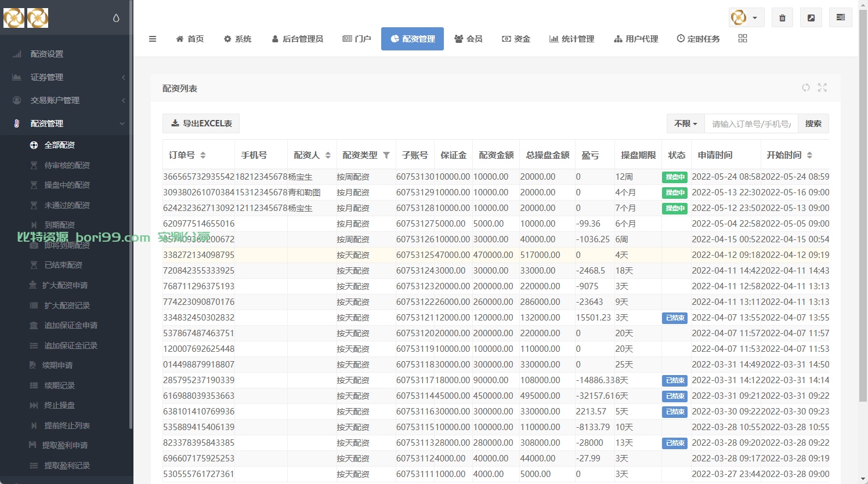Open 续期申请 in sidebar
The width and height of the screenshot is (868, 484).
(x=57, y=365)
